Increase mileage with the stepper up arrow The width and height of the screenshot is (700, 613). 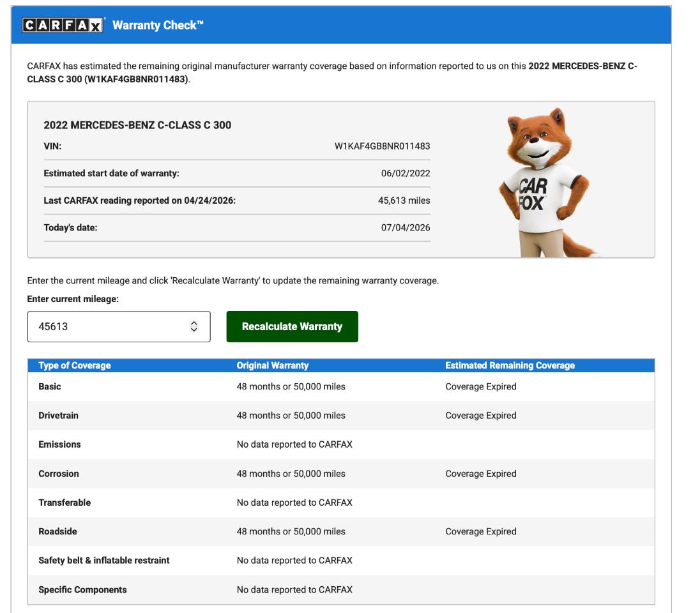194,322
